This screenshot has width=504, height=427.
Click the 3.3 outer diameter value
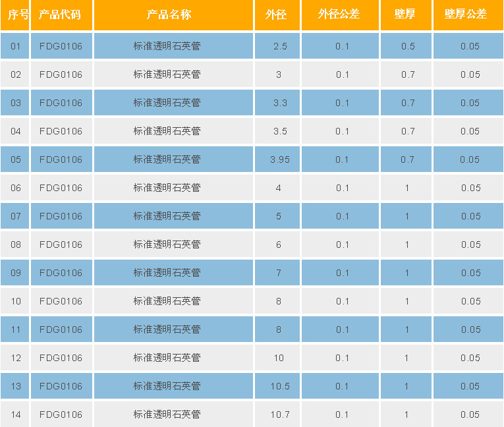coord(280,103)
